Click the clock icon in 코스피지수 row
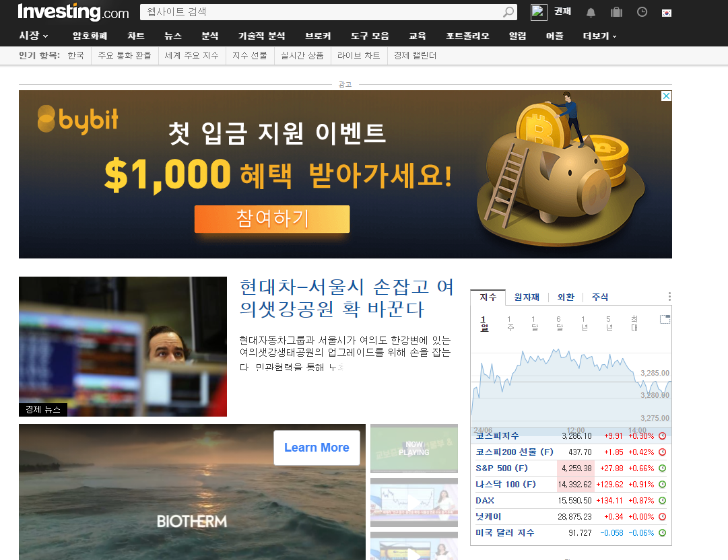 [663, 435]
